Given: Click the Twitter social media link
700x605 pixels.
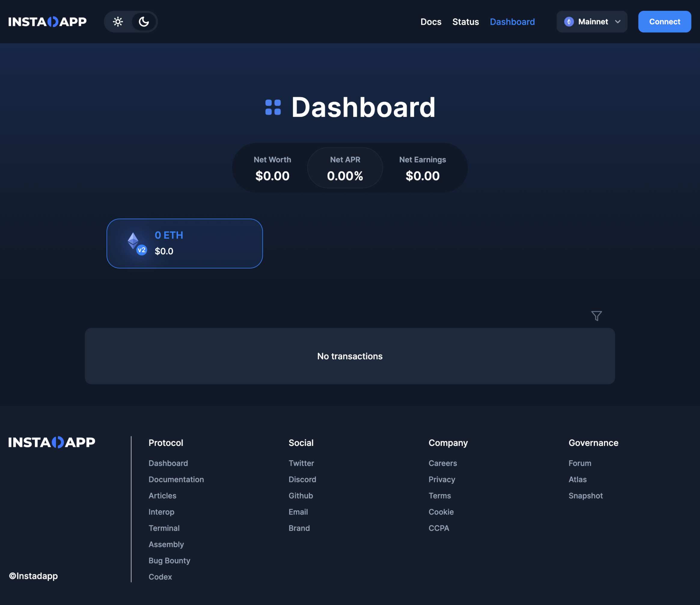Looking at the screenshot, I should [301, 462].
